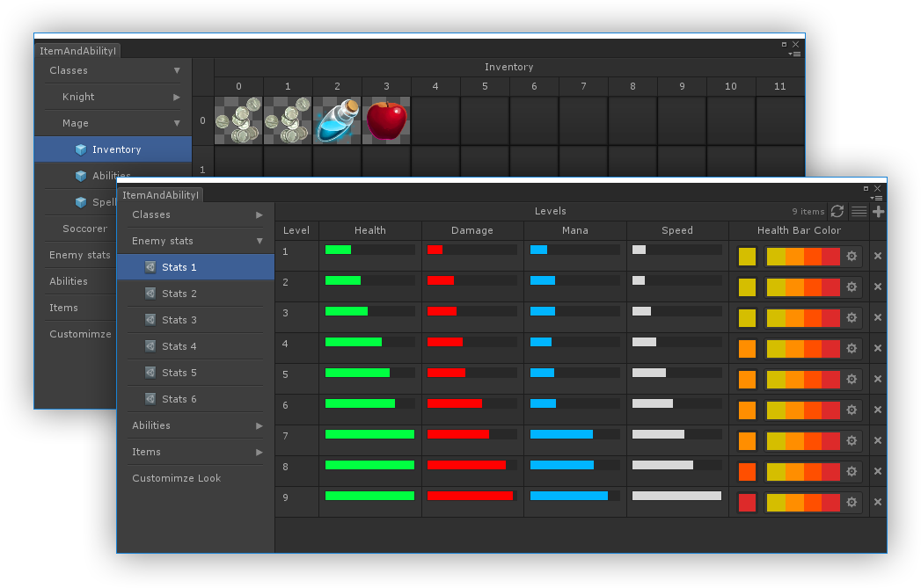Screen dimensions: 921x588
Task: Click empty inventory slot in column 6
Action: coord(534,120)
